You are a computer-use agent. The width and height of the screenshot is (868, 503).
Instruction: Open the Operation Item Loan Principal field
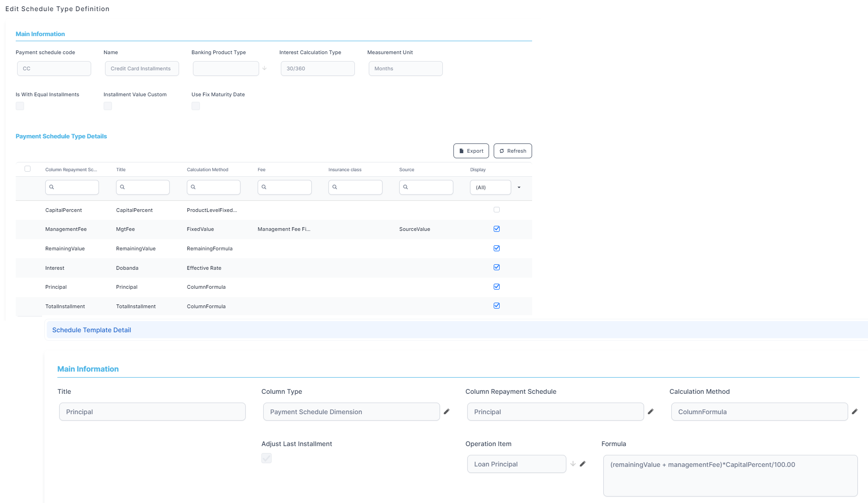[x=516, y=464]
